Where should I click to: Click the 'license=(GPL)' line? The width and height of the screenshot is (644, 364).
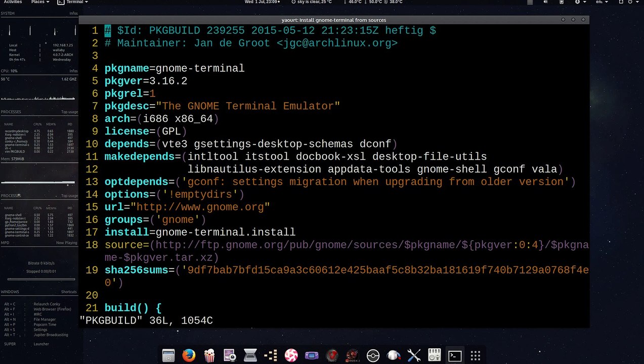tap(146, 131)
